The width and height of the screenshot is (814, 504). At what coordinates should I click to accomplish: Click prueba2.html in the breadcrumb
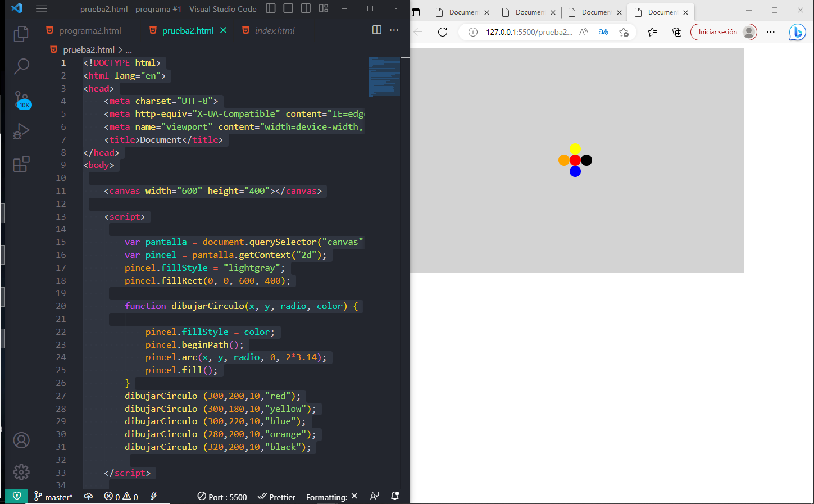pos(89,49)
